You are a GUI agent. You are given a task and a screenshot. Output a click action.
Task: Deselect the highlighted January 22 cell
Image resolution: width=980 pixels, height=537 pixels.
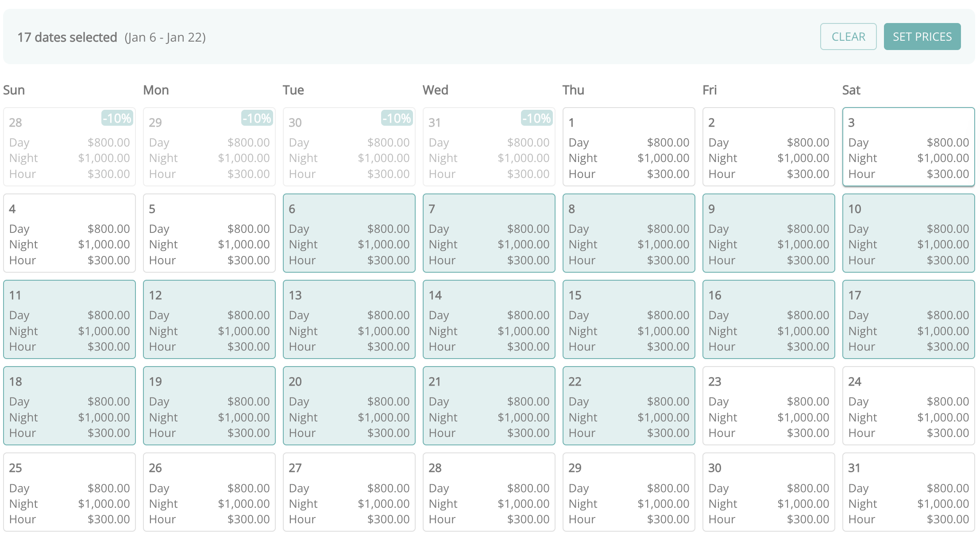click(x=629, y=405)
